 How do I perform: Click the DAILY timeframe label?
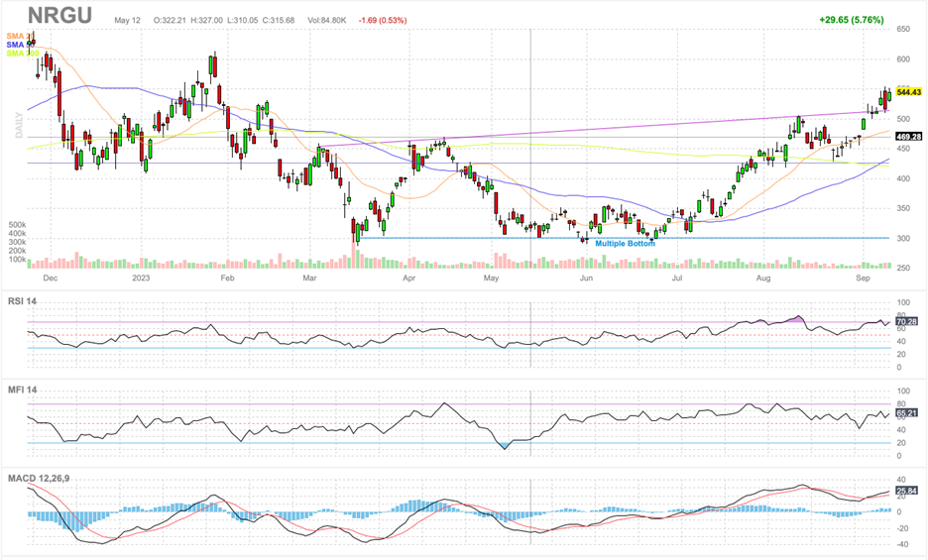(x=19, y=124)
